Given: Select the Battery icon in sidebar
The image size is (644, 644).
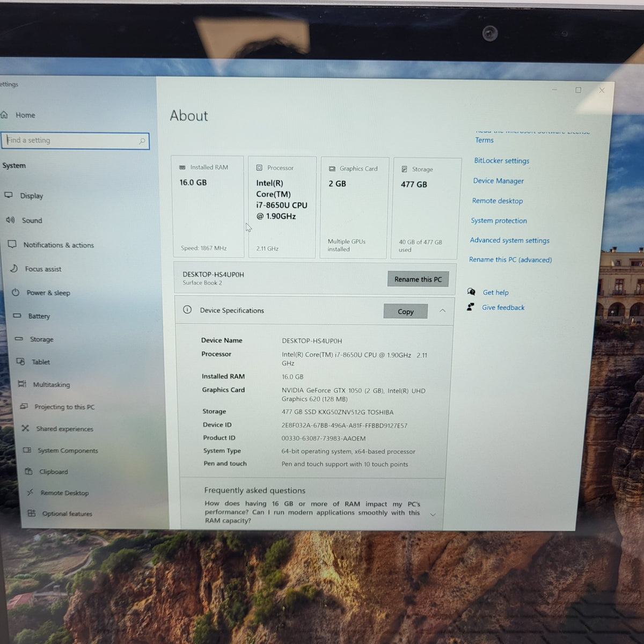Looking at the screenshot, I should click(17, 316).
